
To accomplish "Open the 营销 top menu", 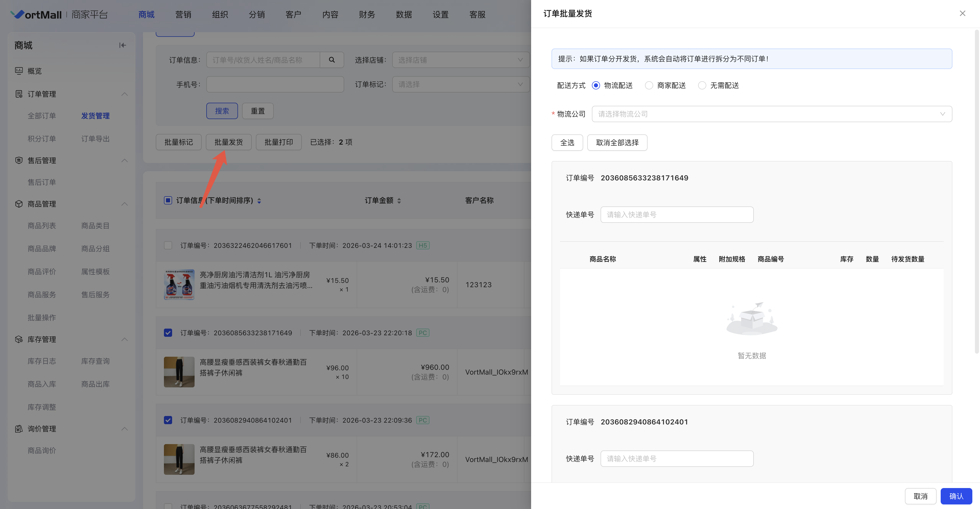I will click(183, 15).
